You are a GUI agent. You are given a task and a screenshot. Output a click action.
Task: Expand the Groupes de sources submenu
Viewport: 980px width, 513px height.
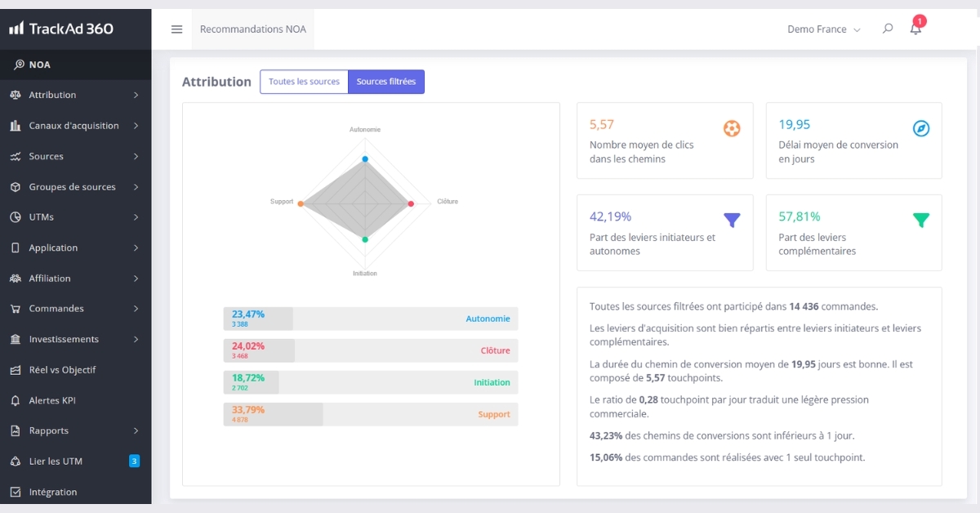pyautogui.click(x=136, y=187)
